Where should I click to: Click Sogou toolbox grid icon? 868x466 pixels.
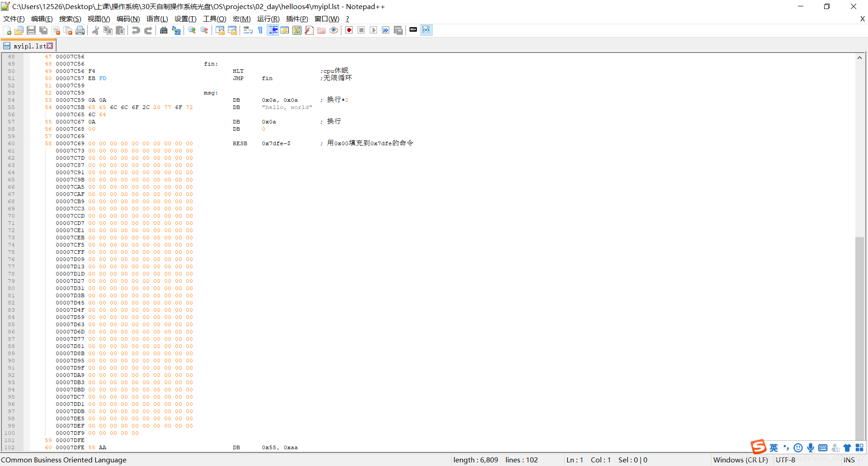click(859, 447)
